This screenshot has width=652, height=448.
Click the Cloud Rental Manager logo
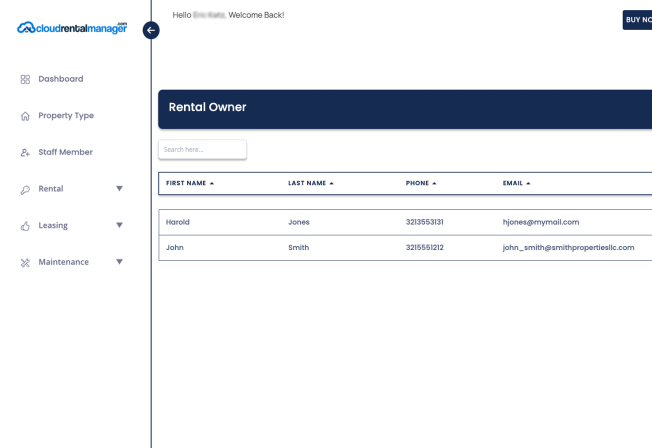click(72, 28)
